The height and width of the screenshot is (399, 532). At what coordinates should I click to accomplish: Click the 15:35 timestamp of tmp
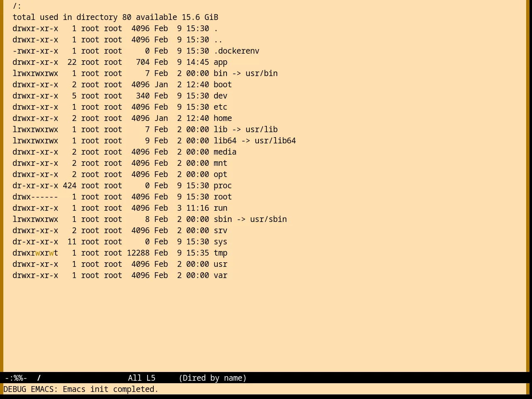197,253
